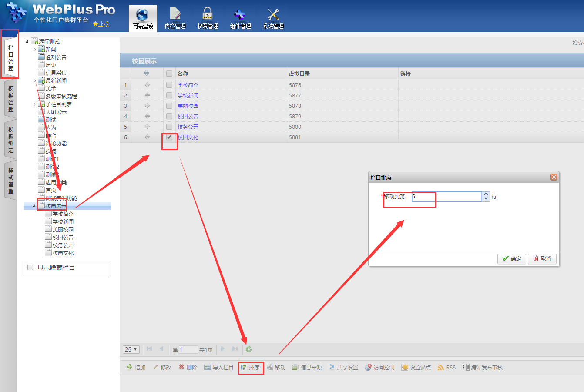Click the 删除 toolbar button

coord(188,367)
